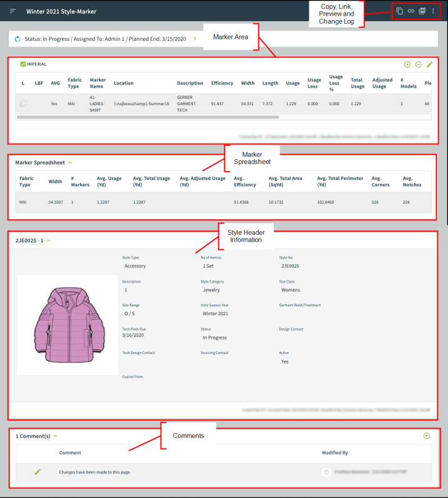This screenshot has height=498, width=448.
Task: Edit the existing comment with pencil icon
Action: pos(38,472)
